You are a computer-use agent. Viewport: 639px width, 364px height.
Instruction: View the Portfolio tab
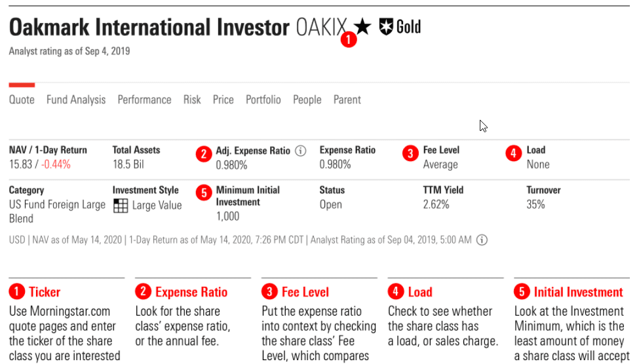(x=263, y=100)
